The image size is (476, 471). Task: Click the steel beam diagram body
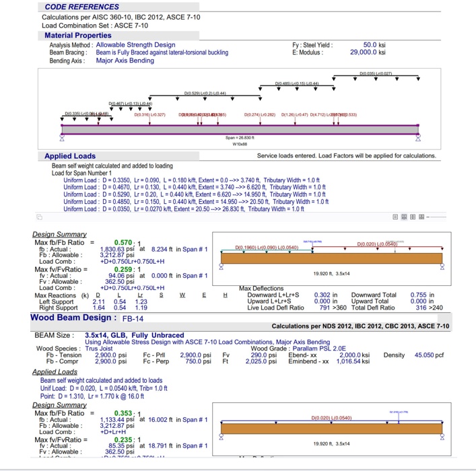point(240,130)
